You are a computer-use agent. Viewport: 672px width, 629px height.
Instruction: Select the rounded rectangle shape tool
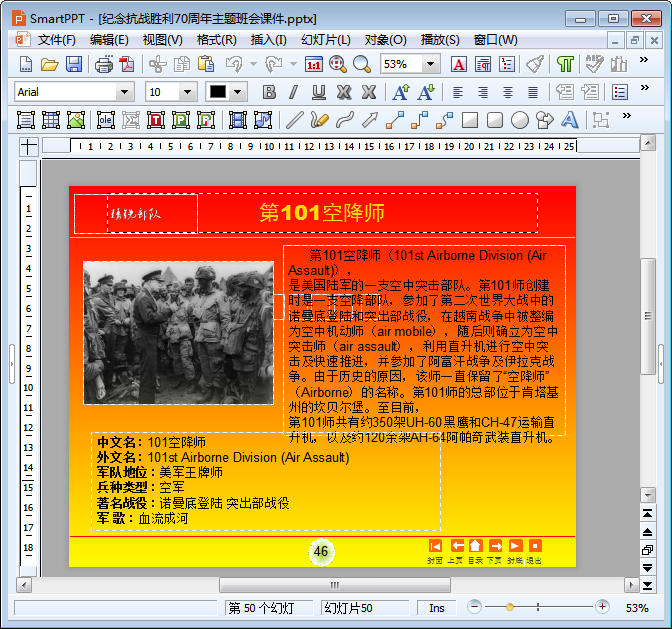pos(495,120)
